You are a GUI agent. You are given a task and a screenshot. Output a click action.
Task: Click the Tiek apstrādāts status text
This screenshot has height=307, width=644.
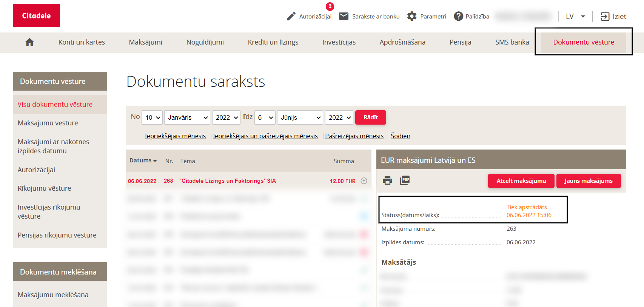(527, 207)
